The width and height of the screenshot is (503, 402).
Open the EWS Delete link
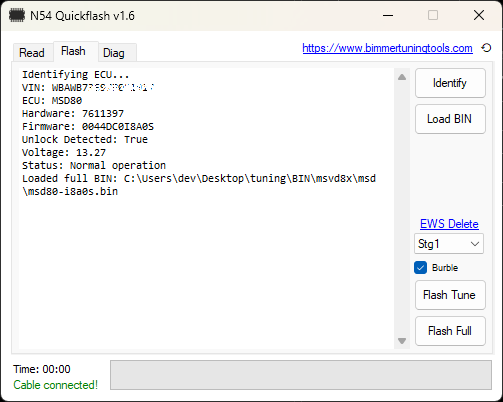[449, 224]
